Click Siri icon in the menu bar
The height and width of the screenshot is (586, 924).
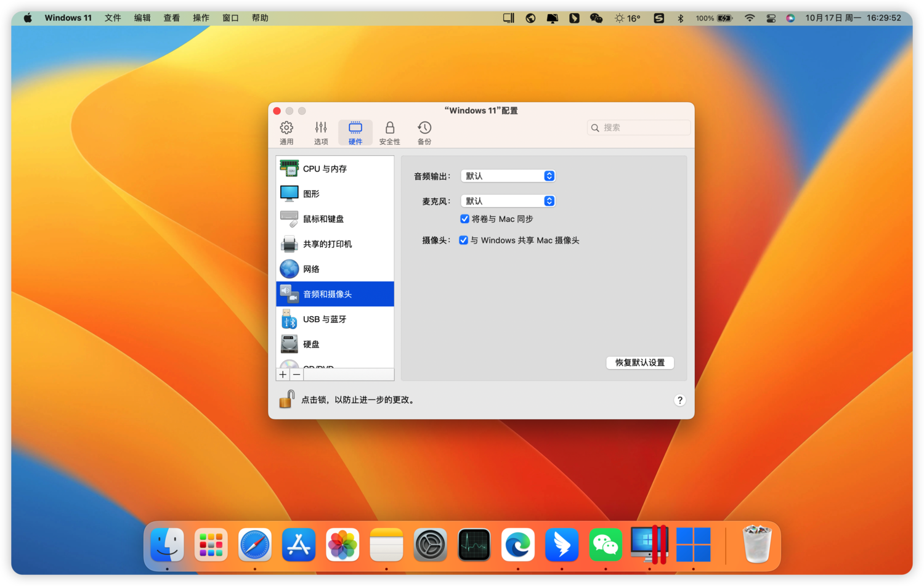pyautogui.click(x=790, y=18)
